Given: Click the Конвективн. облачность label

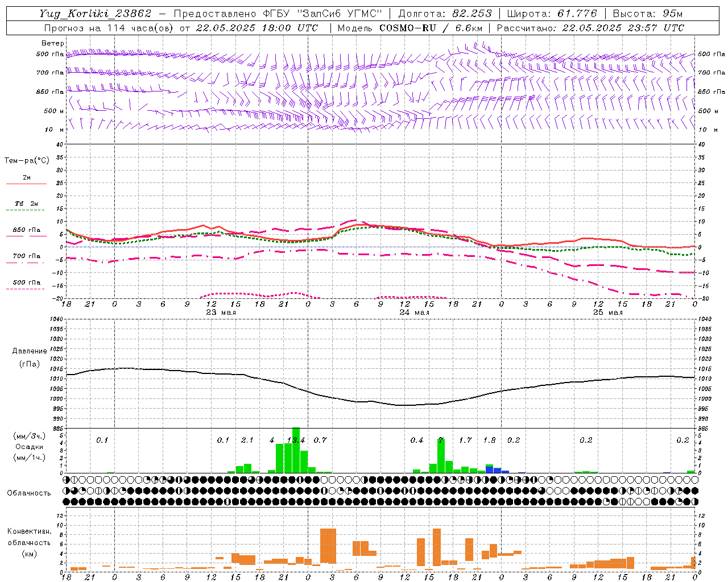Looking at the screenshot, I should 30,537.
